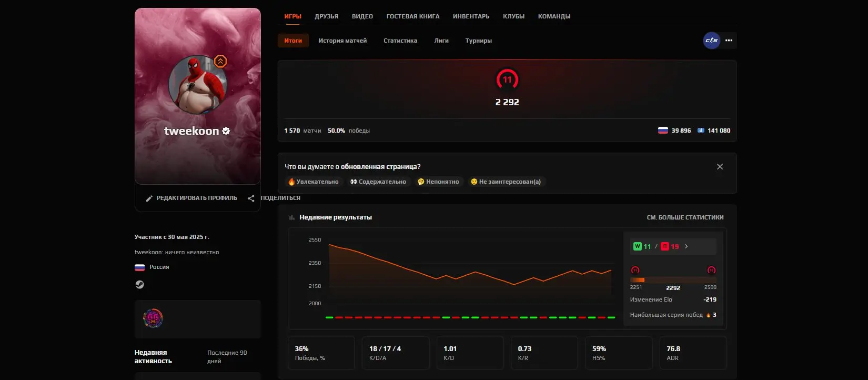868x380 pixels.
Task: Click the level 11 skill badge
Action: 507,80
